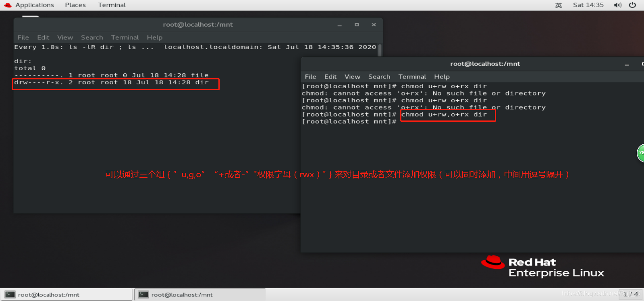The image size is (644, 301).
Task: Open Terminal menu in the right terminal window
Action: coord(412,77)
